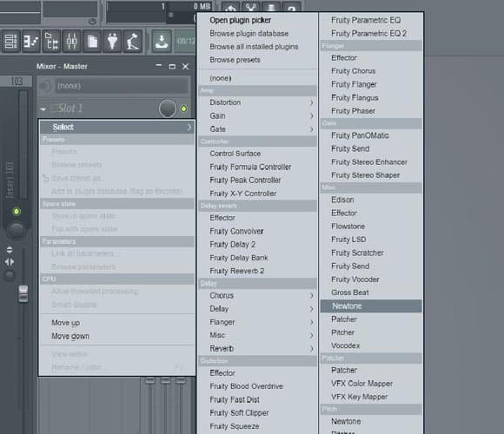Choose Browse all installed plugins
This screenshot has width=504, height=434.
[257, 47]
